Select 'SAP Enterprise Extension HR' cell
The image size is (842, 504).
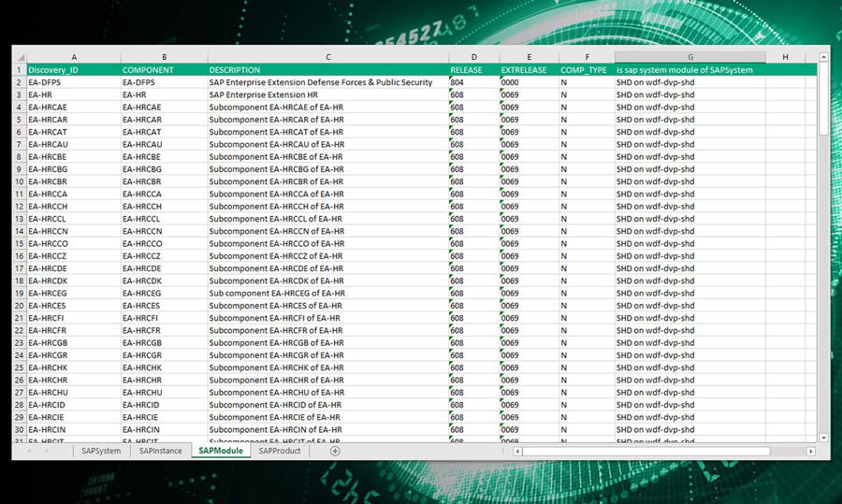(x=328, y=94)
